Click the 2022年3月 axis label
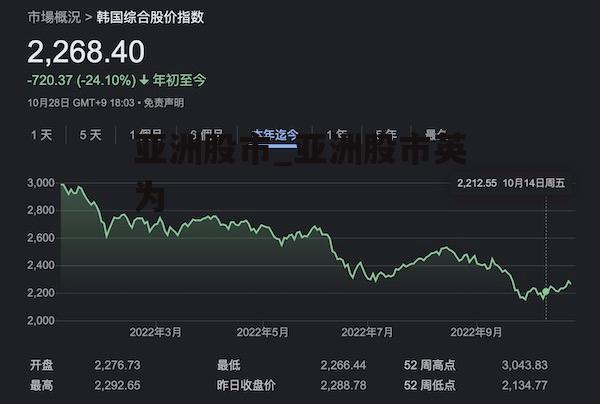The height and width of the screenshot is (404, 600). 155,332
